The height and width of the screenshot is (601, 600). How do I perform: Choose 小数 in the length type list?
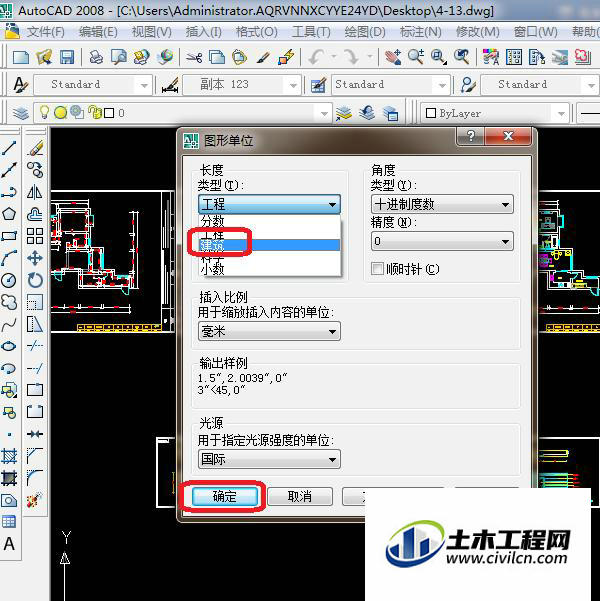pyautogui.click(x=270, y=269)
